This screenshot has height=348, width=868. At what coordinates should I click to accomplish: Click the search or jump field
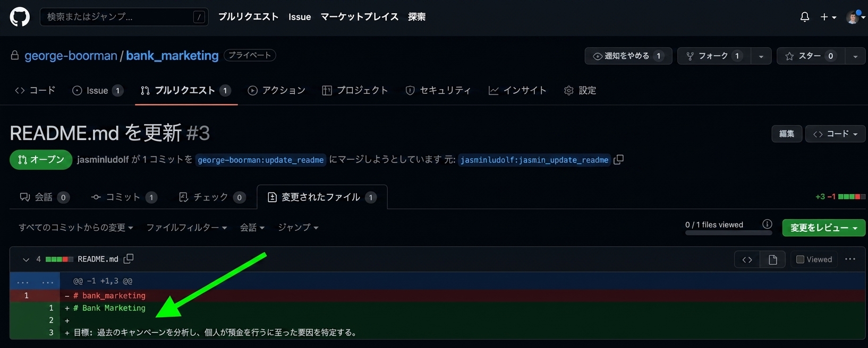(124, 17)
